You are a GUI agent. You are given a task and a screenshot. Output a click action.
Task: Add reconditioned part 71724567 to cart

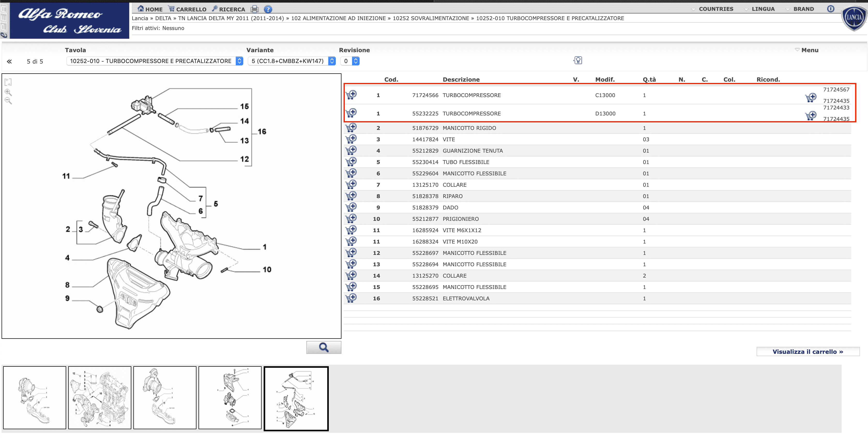pos(811,98)
